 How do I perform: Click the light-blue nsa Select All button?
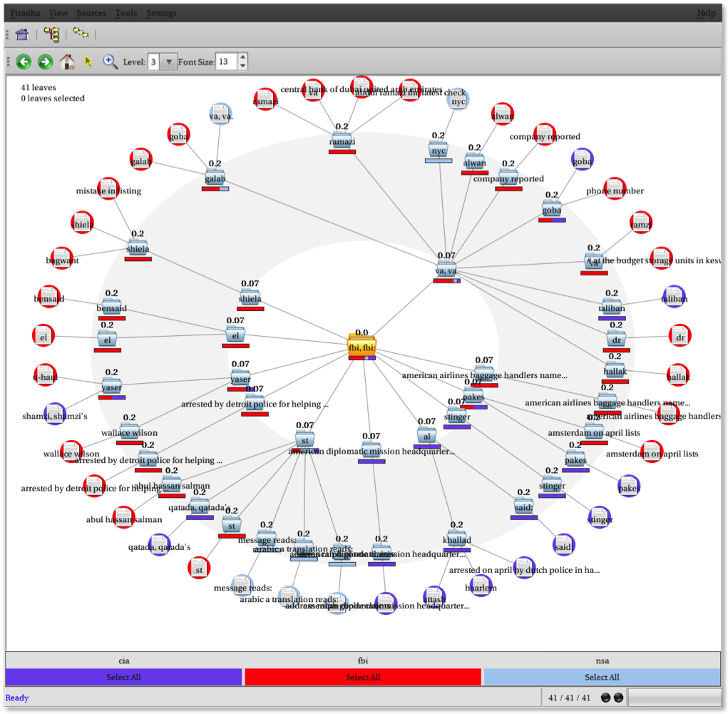click(x=603, y=677)
